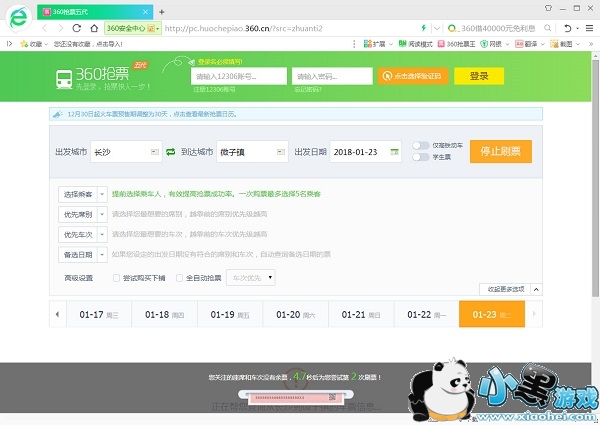The image size is (600, 425).
Task: Select date tab 01-17 周三
Action: (x=99, y=314)
